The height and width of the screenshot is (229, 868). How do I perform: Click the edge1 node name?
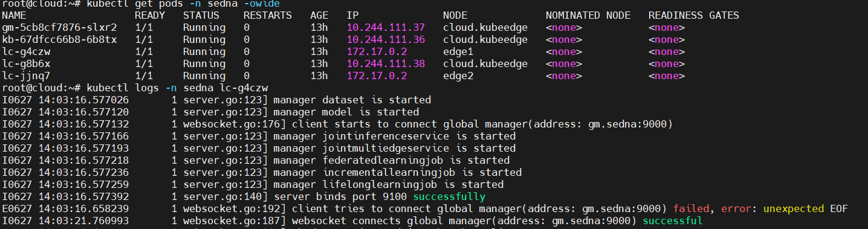(x=458, y=52)
